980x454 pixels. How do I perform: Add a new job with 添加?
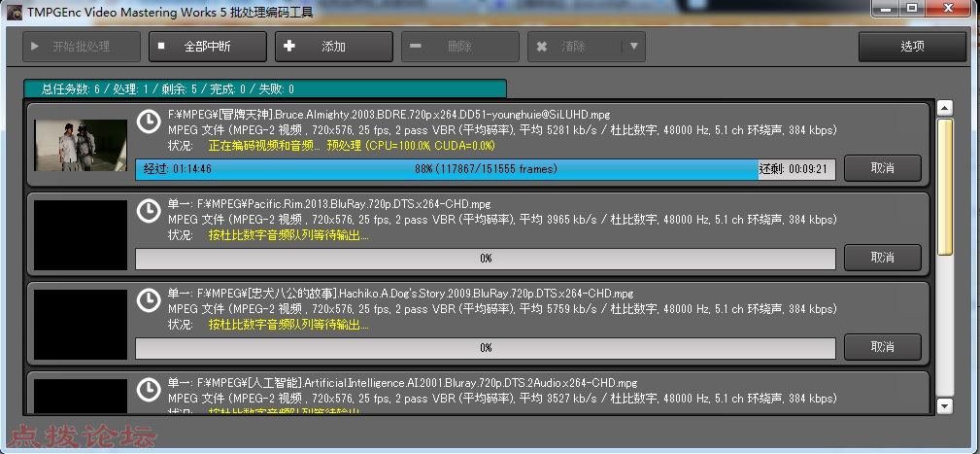[x=334, y=47]
